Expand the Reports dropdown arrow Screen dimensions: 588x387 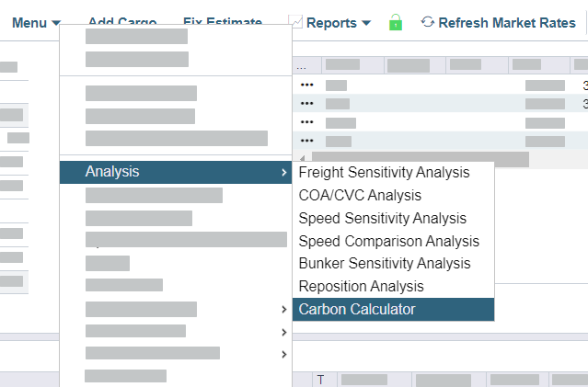pyautogui.click(x=367, y=24)
